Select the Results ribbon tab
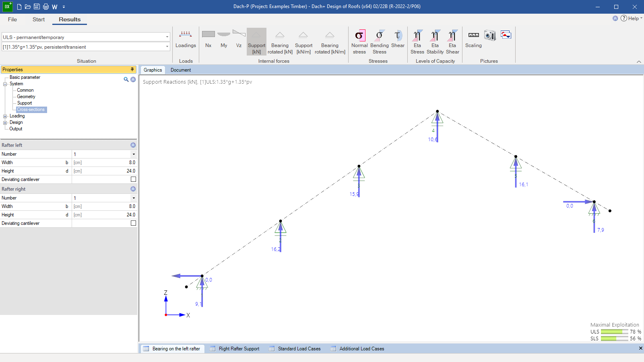Image resolution: width=644 pixels, height=362 pixels. pos(70,19)
